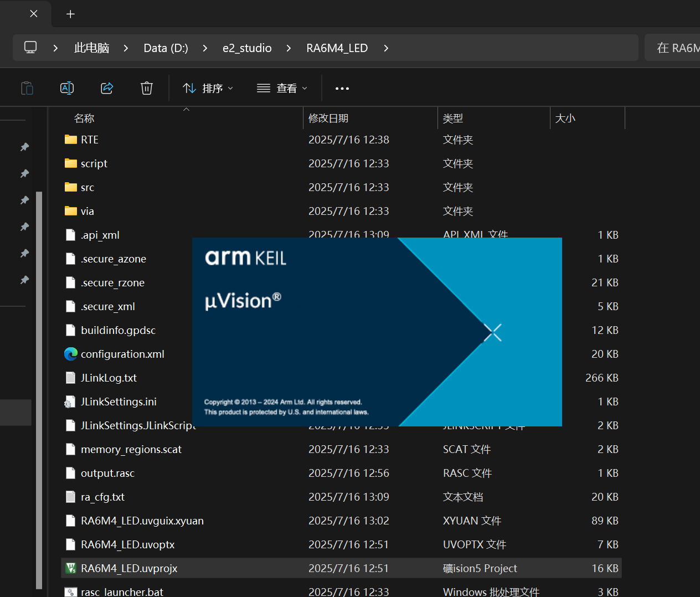This screenshot has width=700, height=597.
Task: Click the JLinkSettings.ini file icon
Action: (70, 402)
